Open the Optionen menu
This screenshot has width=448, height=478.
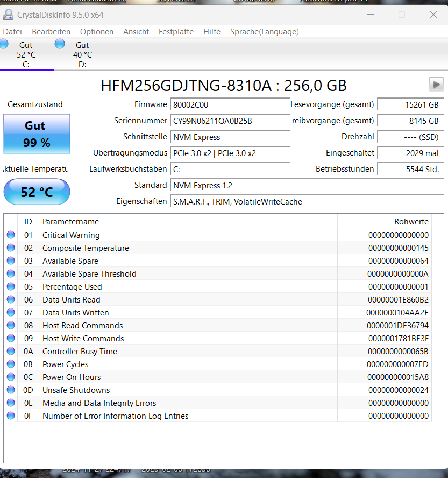[97, 32]
